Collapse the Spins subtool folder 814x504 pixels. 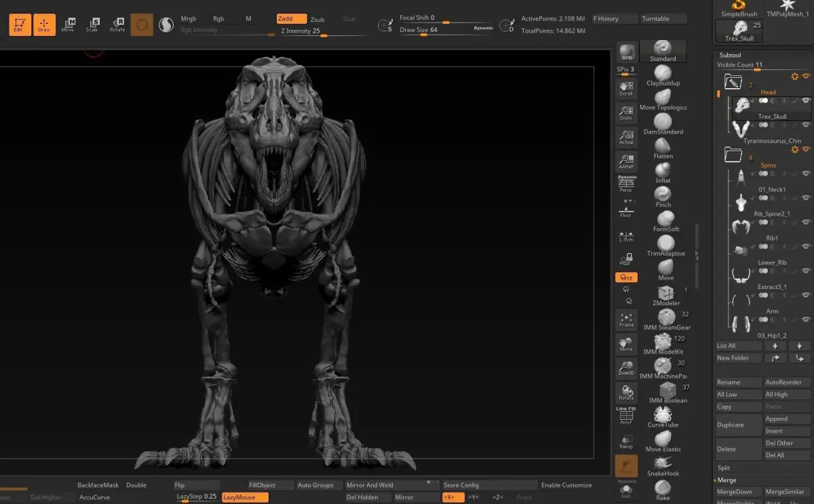pyautogui.click(x=733, y=155)
